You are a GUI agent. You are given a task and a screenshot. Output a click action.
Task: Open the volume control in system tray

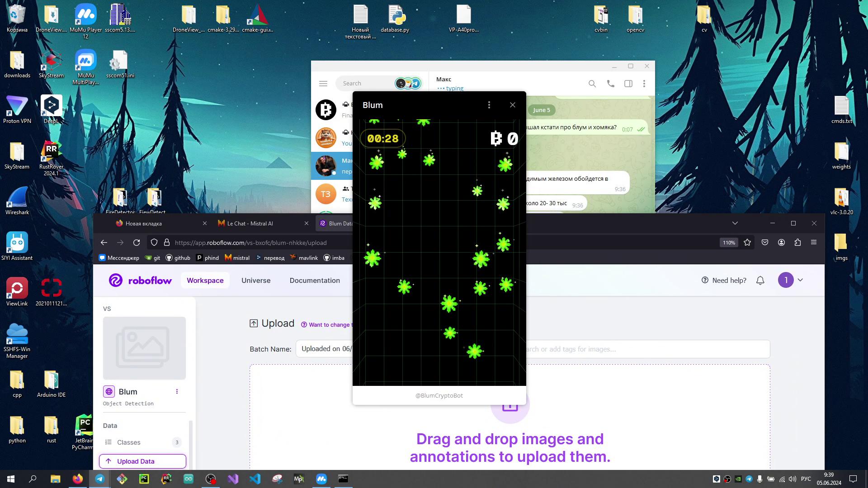pos(792,479)
